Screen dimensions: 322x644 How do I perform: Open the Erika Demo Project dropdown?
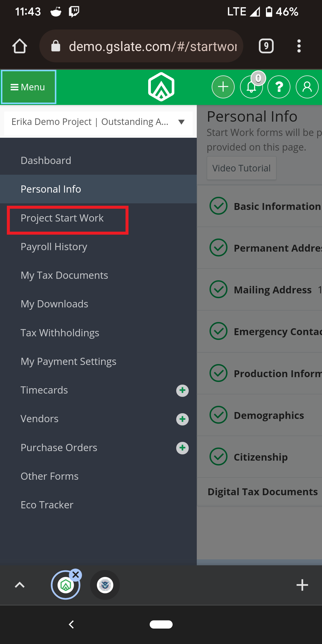(98, 122)
